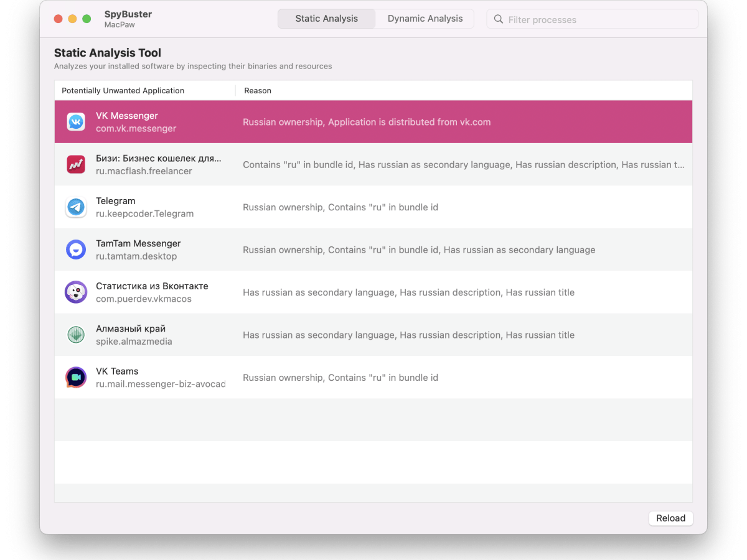
Task: Click the red Бизи wallet app icon
Action: (76, 165)
